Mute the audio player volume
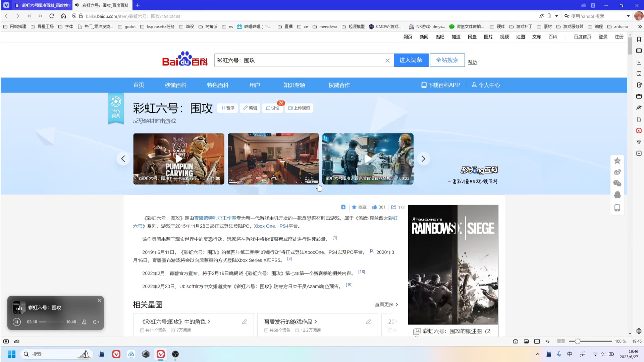Image resolution: width=644 pixels, height=362 pixels. [96, 322]
